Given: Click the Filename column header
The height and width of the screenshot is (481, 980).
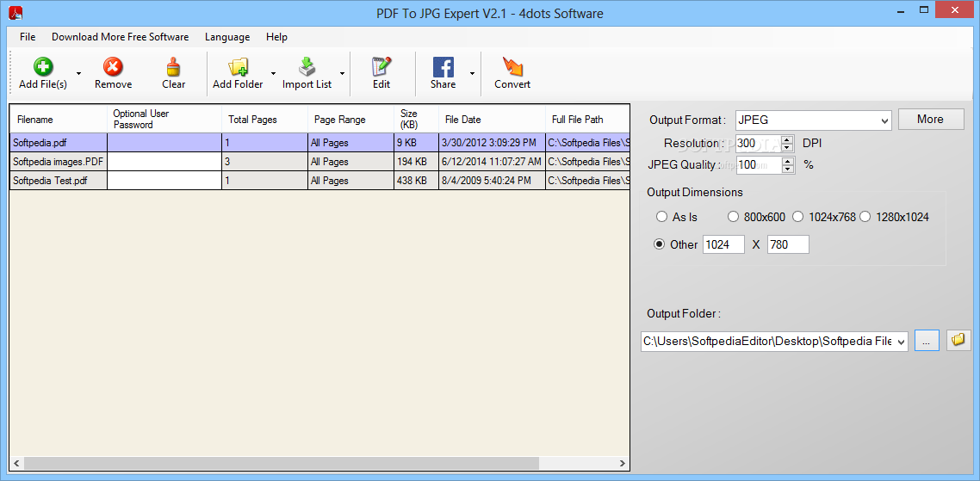Looking at the screenshot, I should click(x=59, y=120).
